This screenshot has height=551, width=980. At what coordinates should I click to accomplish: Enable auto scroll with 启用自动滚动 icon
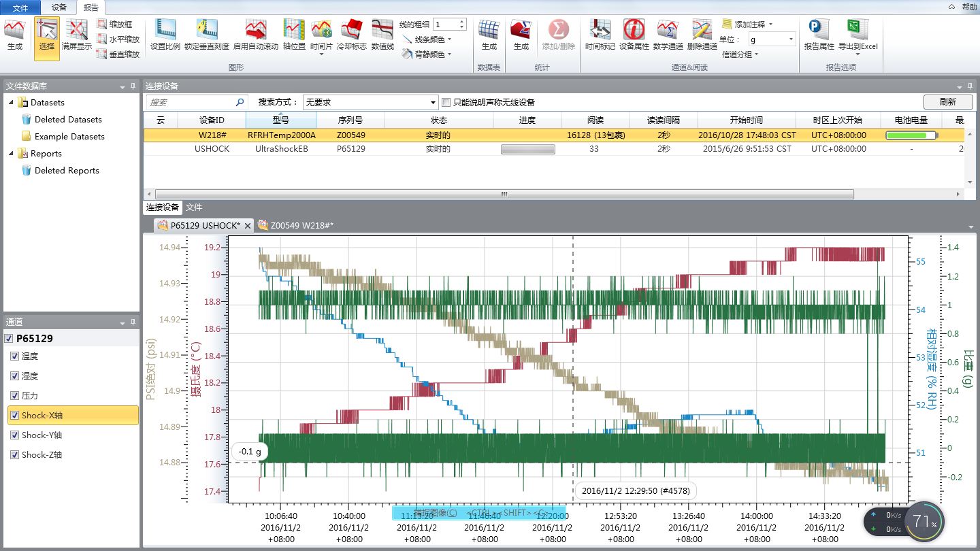pos(255,31)
